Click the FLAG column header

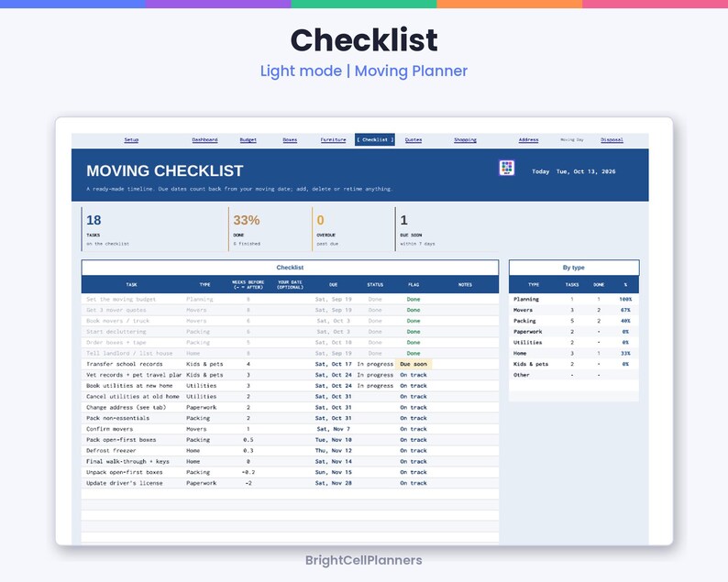click(x=414, y=284)
